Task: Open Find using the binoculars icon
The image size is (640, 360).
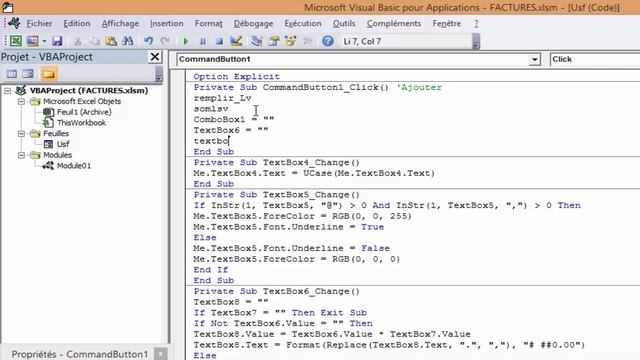Action: pyautogui.click(x=128, y=41)
